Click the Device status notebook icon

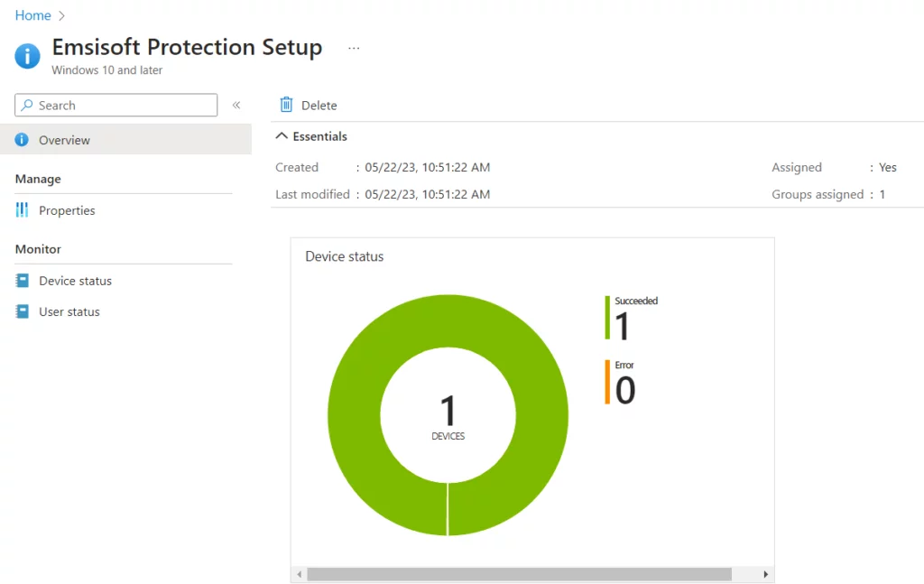[23, 281]
